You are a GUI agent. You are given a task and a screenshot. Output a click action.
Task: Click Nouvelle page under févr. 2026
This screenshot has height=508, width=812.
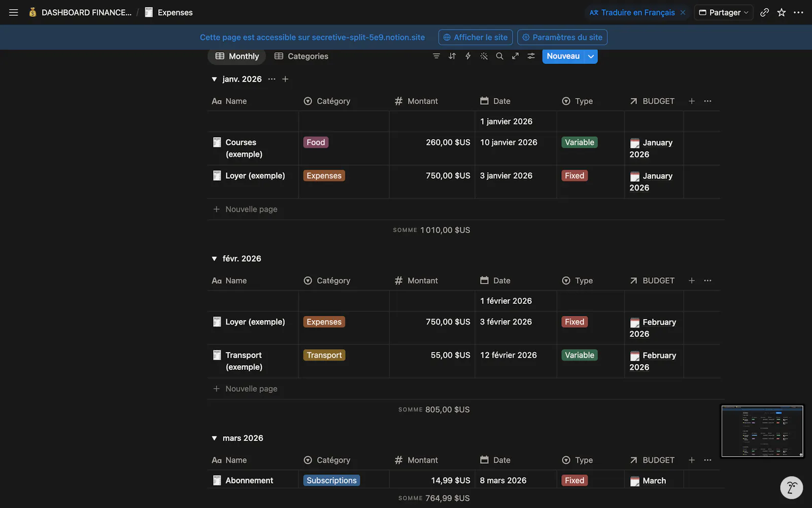coord(246,389)
